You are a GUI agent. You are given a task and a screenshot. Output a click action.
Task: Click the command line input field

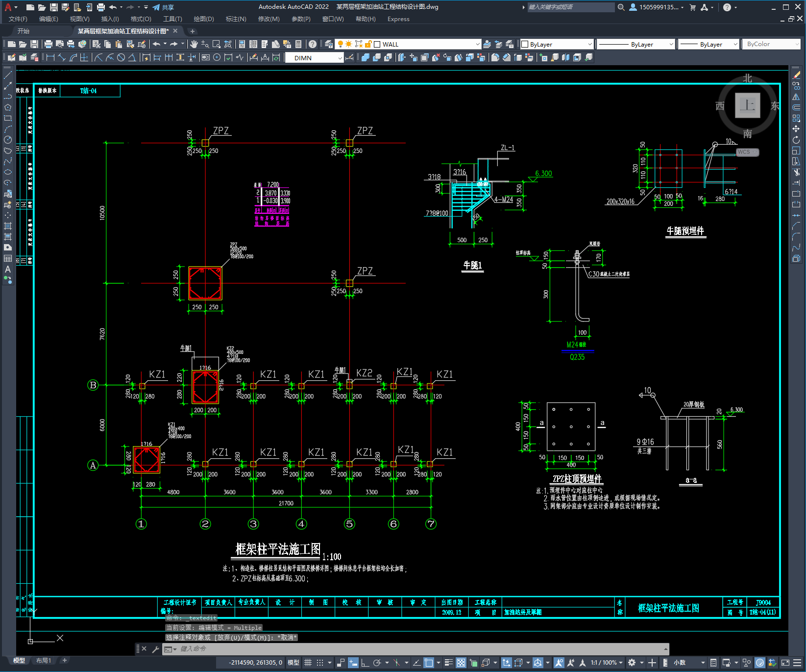tap(416, 649)
